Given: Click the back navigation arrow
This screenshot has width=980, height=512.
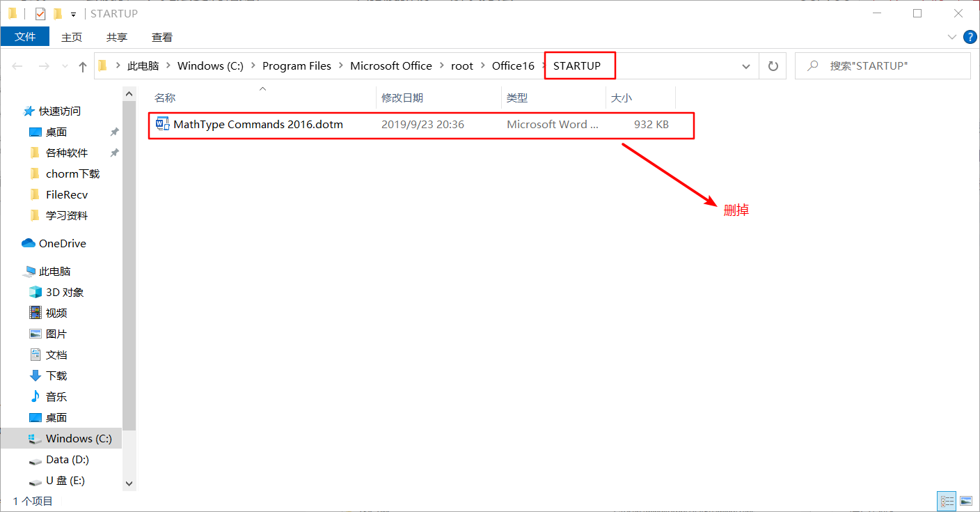Looking at the screenshot, I should tap(17, 66).
